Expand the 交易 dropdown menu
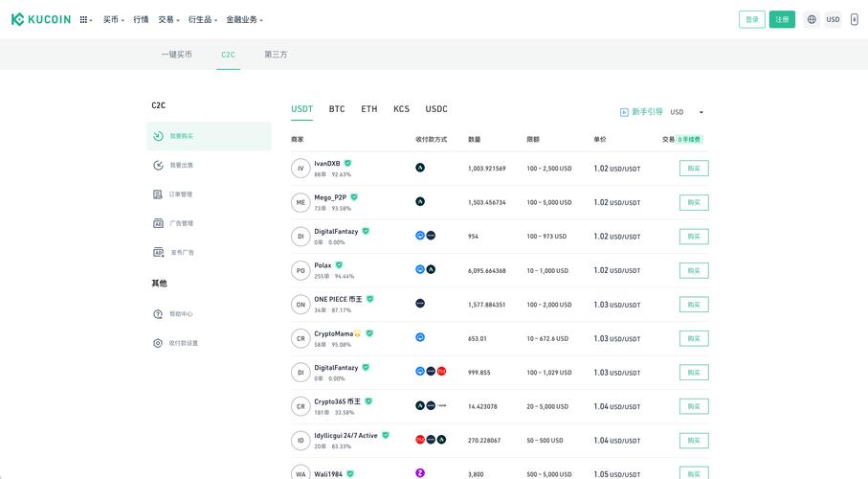This screenshot has width=868, height=479. (168, 19)
